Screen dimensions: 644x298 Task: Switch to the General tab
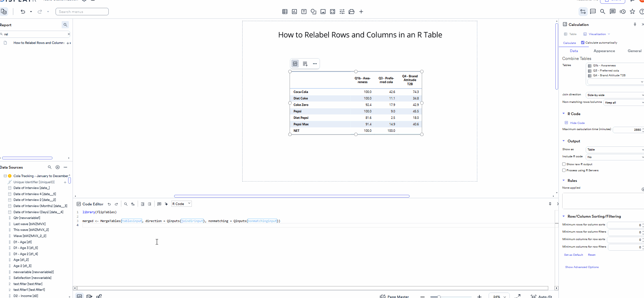point(634,51)
